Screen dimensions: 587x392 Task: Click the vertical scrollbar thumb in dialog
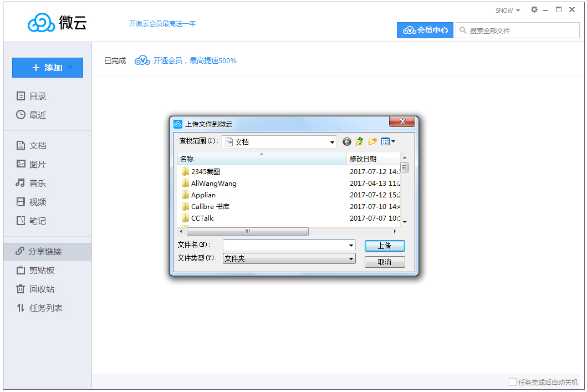(404, 167)
